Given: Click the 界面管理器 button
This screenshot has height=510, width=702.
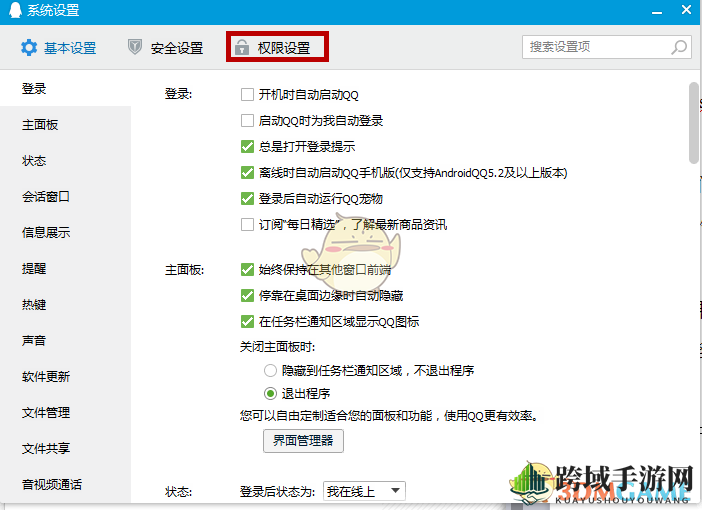Looking at the screenshot, I should [303, 441].
